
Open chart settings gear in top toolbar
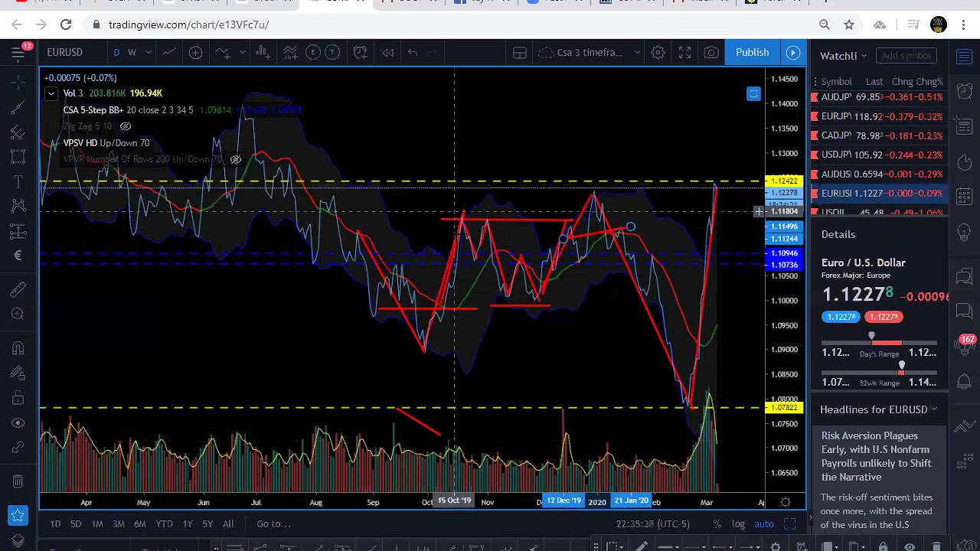(x=658, y=52)
